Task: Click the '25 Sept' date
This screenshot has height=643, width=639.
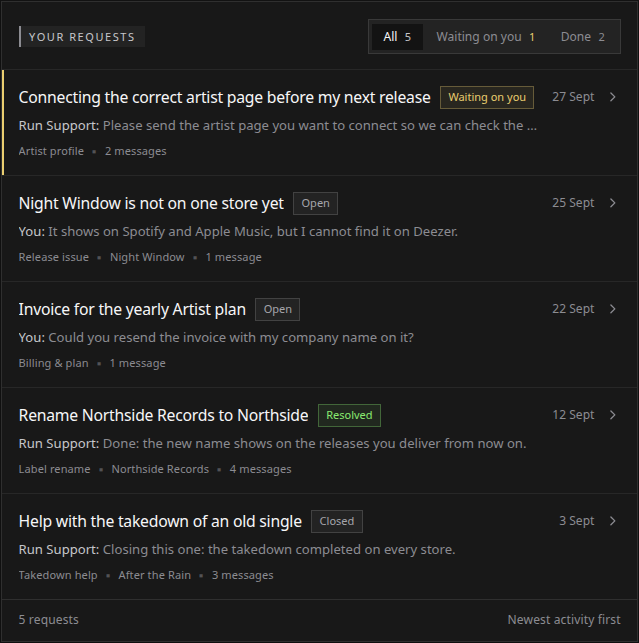Action: pyautogui.click(x=573, y=203)
